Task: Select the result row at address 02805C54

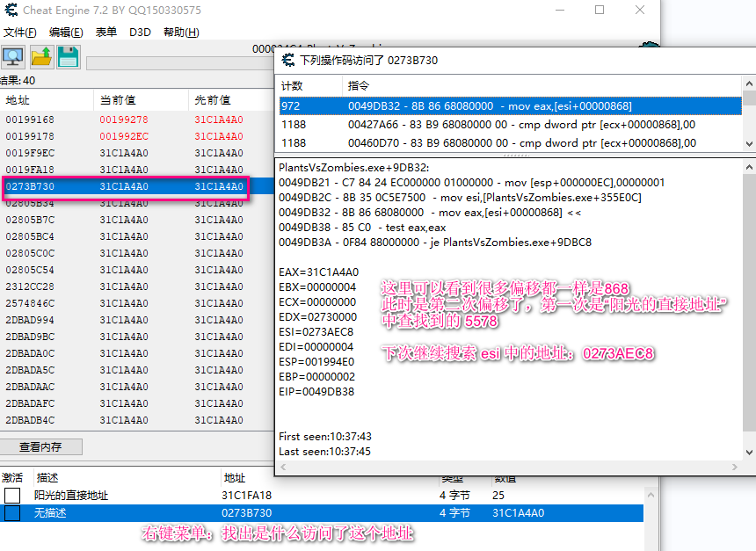Action: pyautogui.click(x=137, y=270)
